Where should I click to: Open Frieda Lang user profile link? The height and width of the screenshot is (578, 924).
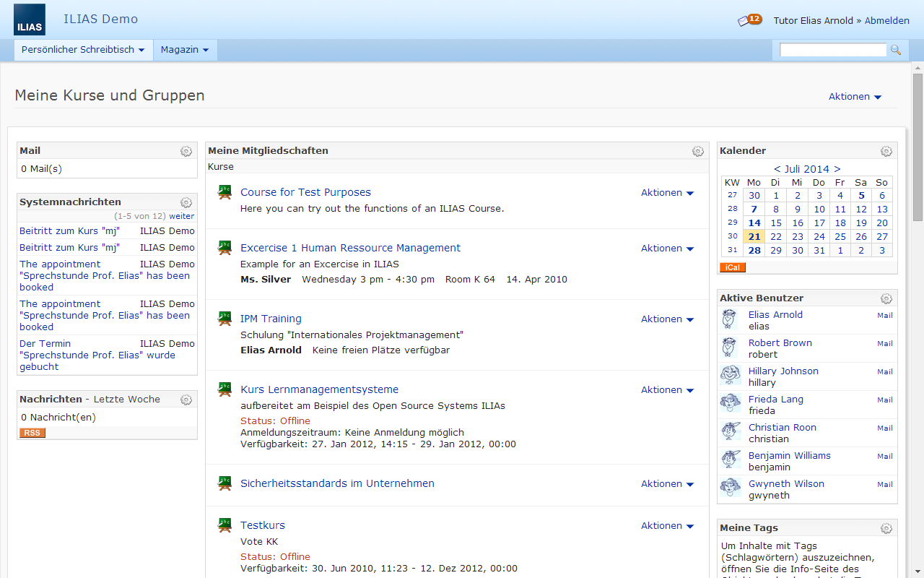point(776,399)
